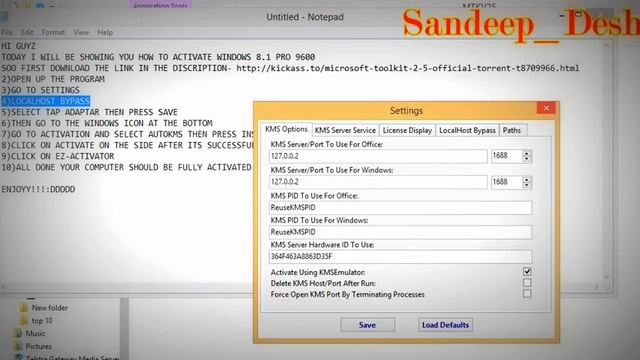Click the Windows port number field
This screenshot has width=640, height=360.
507,182
